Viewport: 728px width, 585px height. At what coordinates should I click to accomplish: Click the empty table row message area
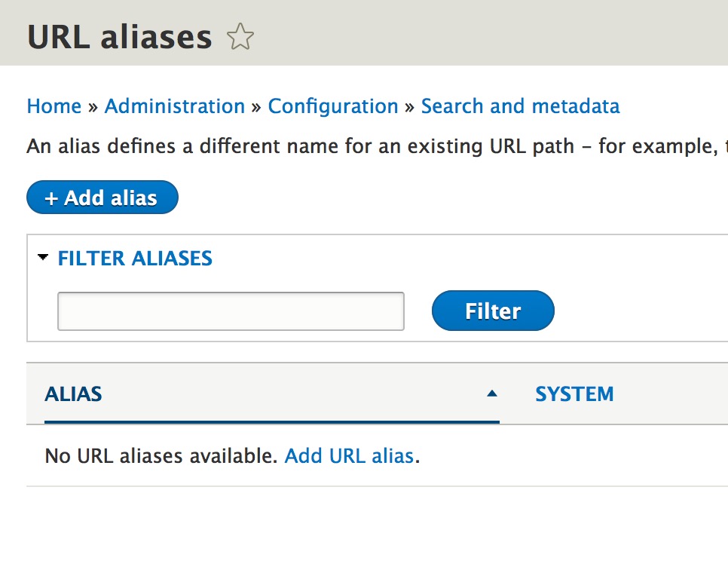coord(226,456)
